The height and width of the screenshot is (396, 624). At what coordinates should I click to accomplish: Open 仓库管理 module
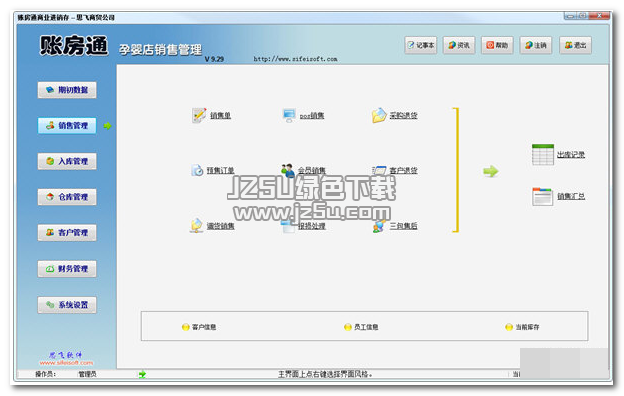tap(67, 197)
